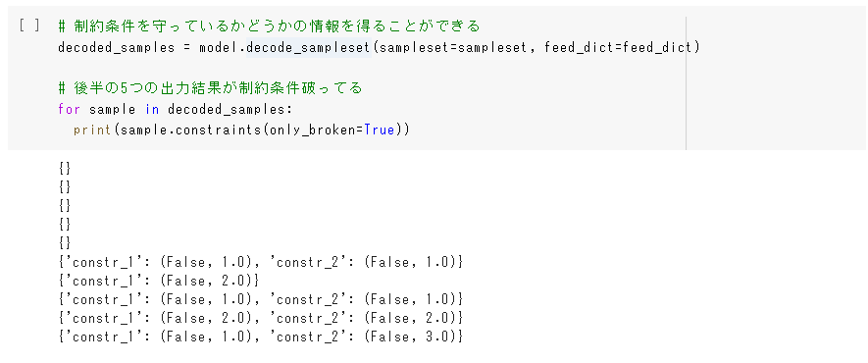Image resolution: width=868 pixels, height=363 pixels.
Task: Click the highlighted decode_sampleset method name
Action: coord(308,48)
